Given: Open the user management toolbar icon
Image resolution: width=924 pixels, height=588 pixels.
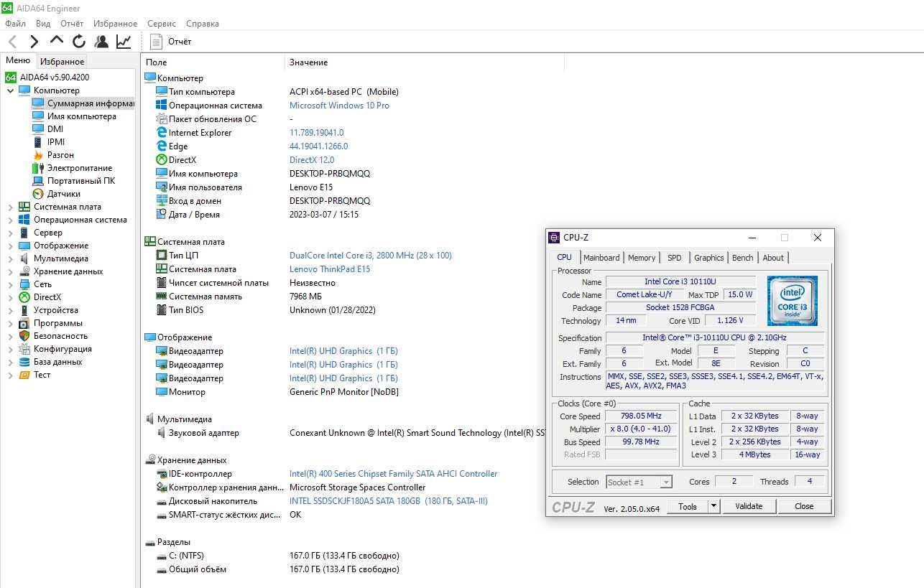Looking at the screenshot, I should (101, 42).
